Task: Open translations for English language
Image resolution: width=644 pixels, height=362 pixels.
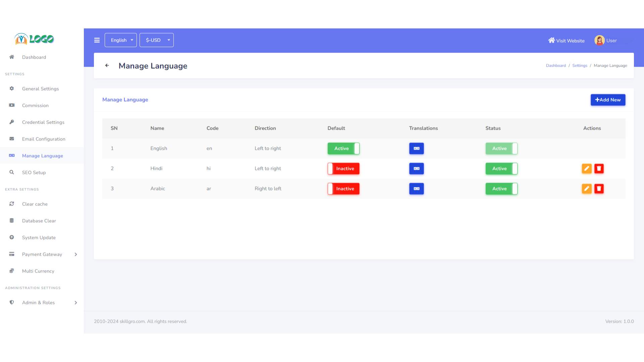Action: (416, 148)
